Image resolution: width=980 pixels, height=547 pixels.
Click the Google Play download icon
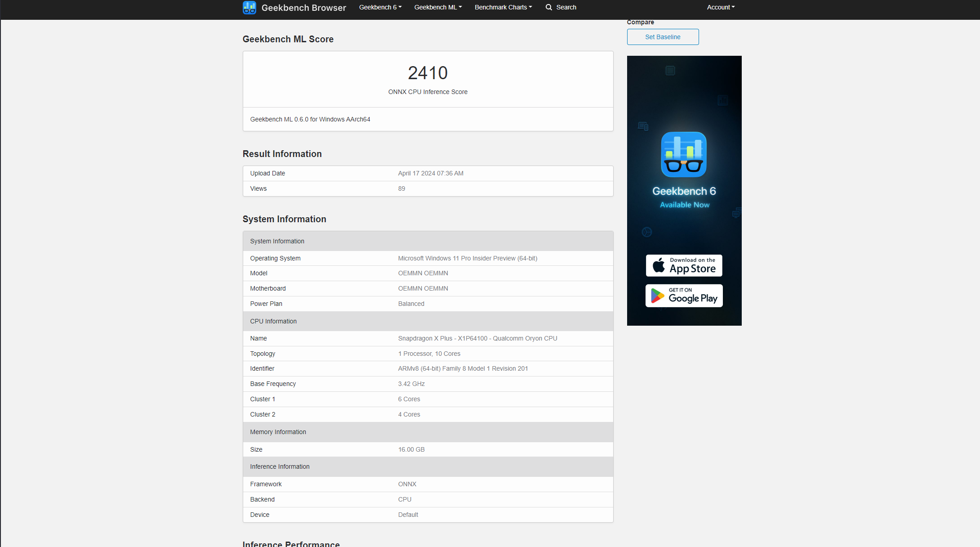[x=683, y=295]
